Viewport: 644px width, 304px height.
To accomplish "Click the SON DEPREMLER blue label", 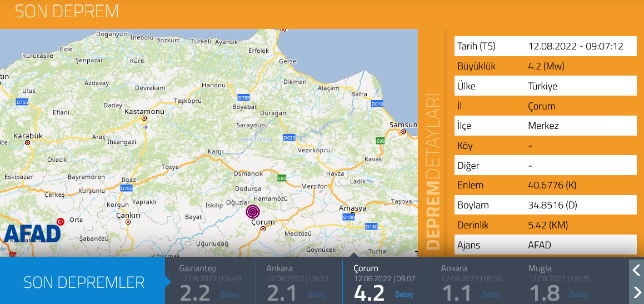I will [83, 282].
